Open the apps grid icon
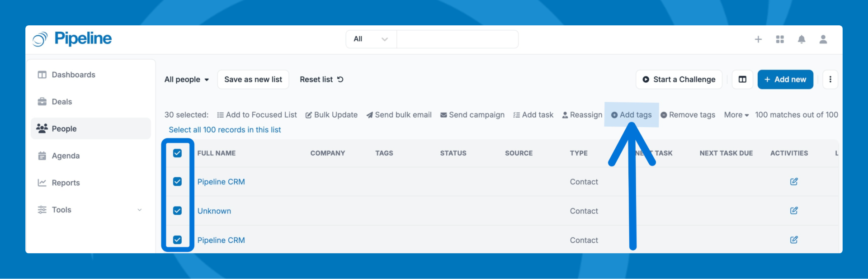 coord(780,39)
